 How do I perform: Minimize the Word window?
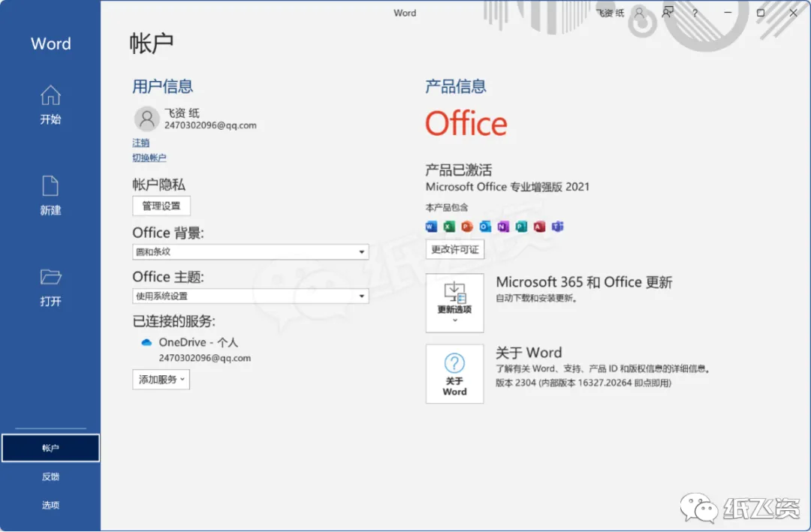(728, 13)
